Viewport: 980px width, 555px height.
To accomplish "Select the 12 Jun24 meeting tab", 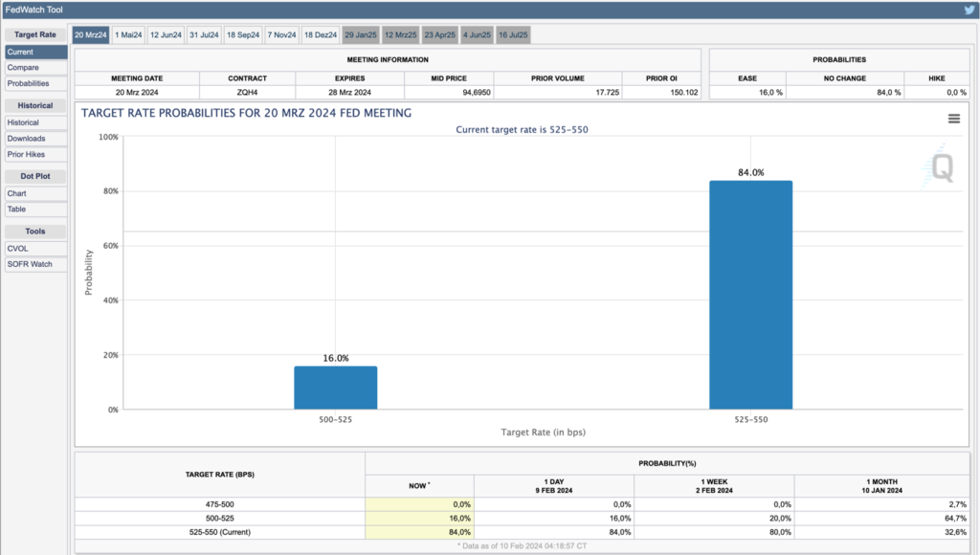I will 166,35.
